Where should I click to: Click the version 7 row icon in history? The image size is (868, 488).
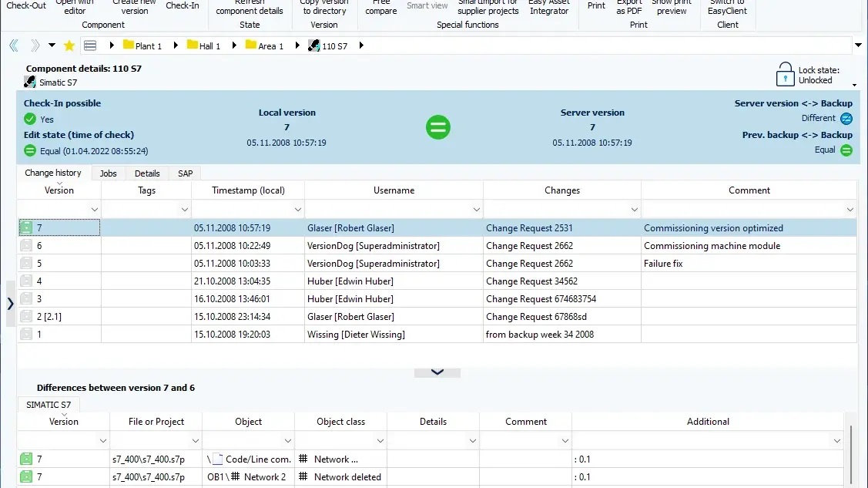(x=26, y=228)
